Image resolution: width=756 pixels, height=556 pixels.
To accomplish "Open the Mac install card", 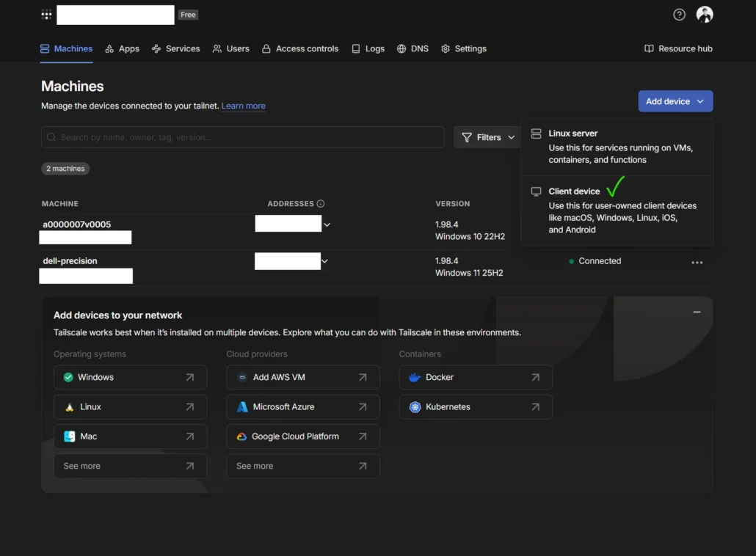I will 130,436.
